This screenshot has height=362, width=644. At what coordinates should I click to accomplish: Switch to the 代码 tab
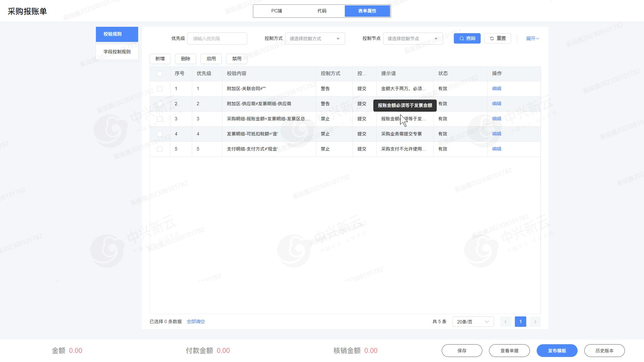(322, 11)
